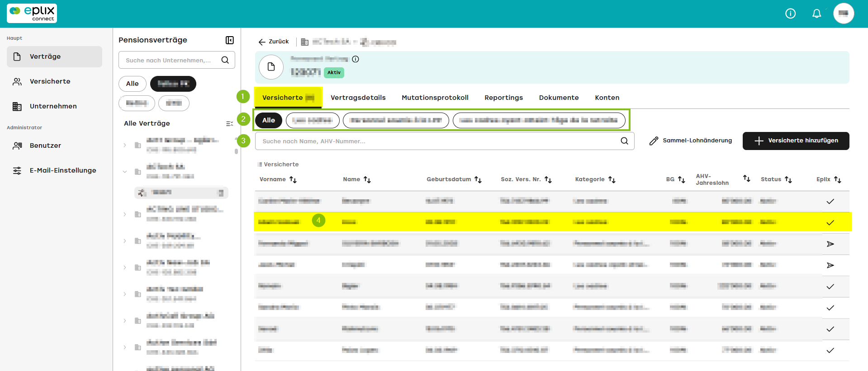The height and width of the screenshot is (371, 868).
Task: Open the info icon in top bar
Action: (x=790, y=14)
